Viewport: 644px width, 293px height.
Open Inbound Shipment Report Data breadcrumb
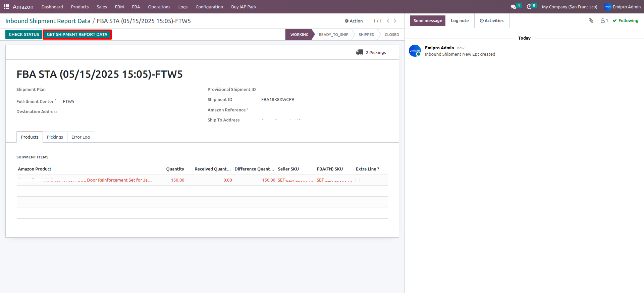pos(48,21)
